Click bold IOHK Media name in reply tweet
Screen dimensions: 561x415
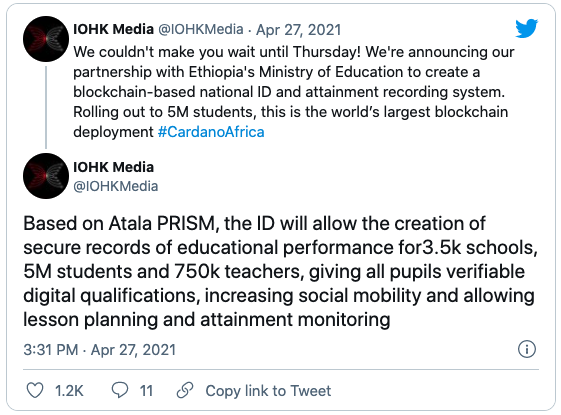coord(113,167)
